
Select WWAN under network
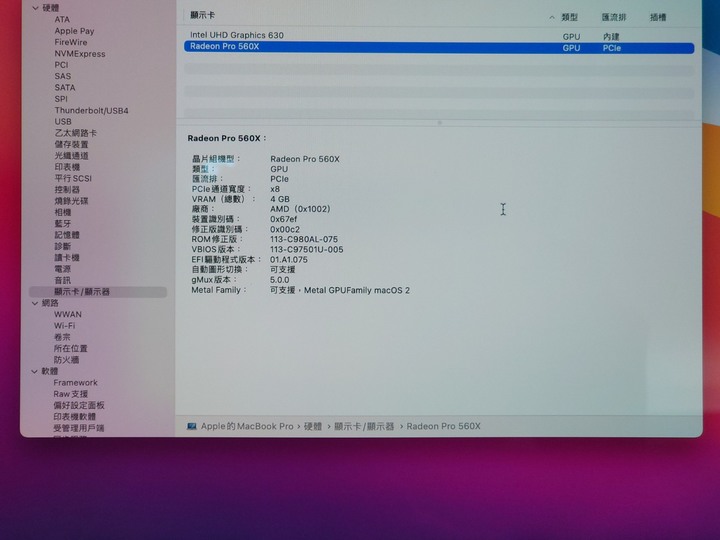pos(68,315)
